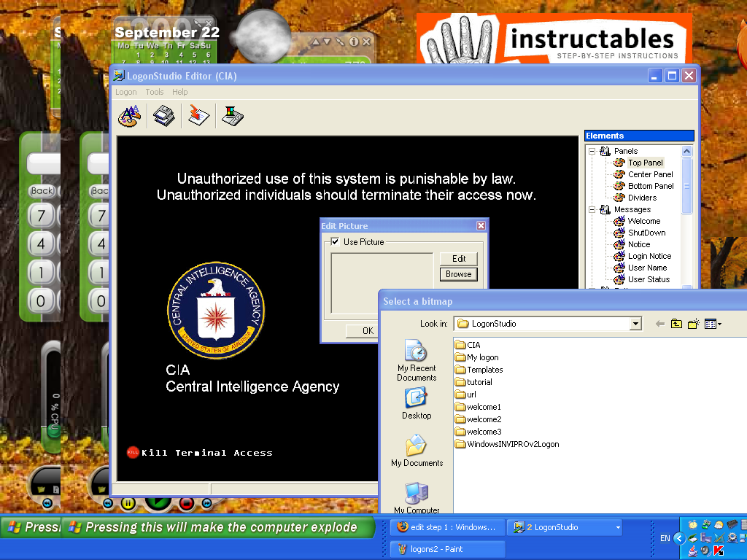Select Center Panel in the Elements tree

point(650,174)
